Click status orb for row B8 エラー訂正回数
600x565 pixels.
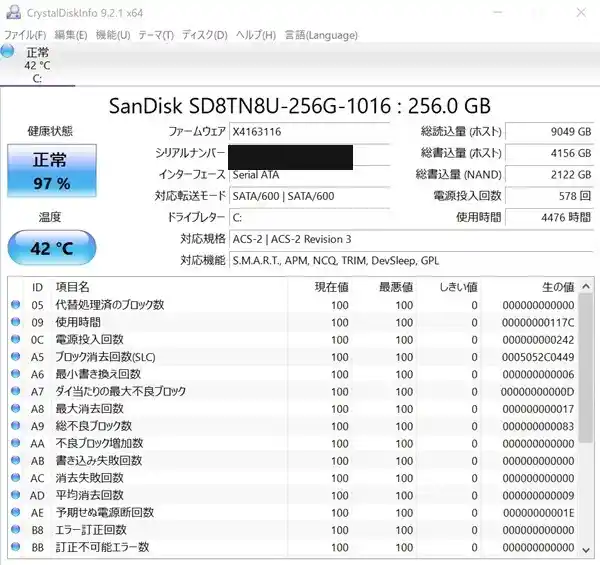pos(16,529)
